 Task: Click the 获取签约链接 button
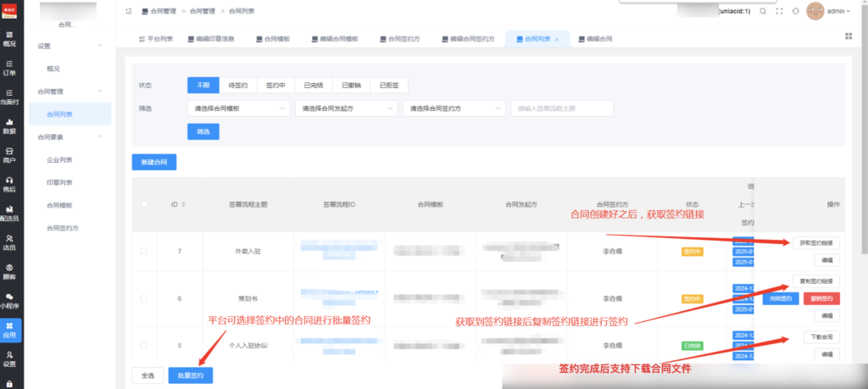pyautogui.click(x=816, y=242)
